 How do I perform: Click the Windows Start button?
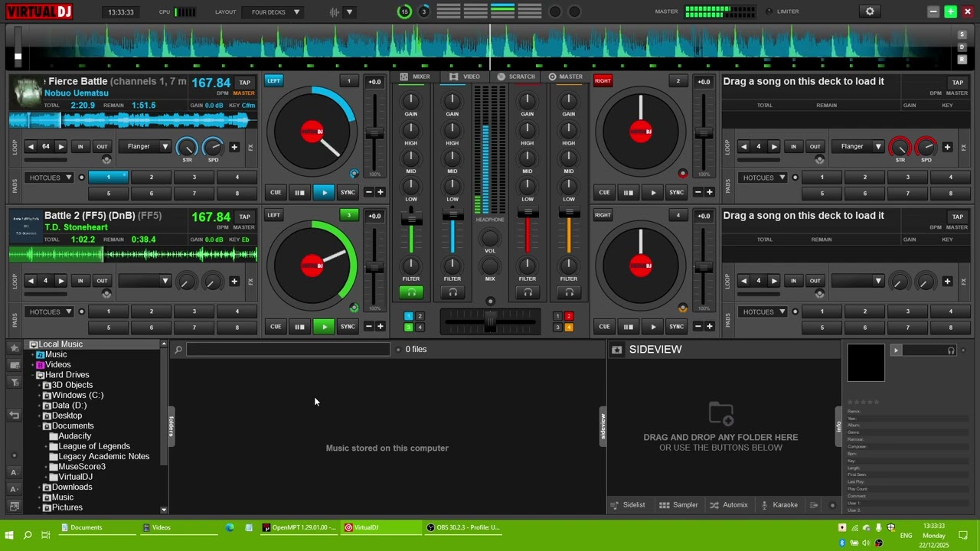[9, 535]
